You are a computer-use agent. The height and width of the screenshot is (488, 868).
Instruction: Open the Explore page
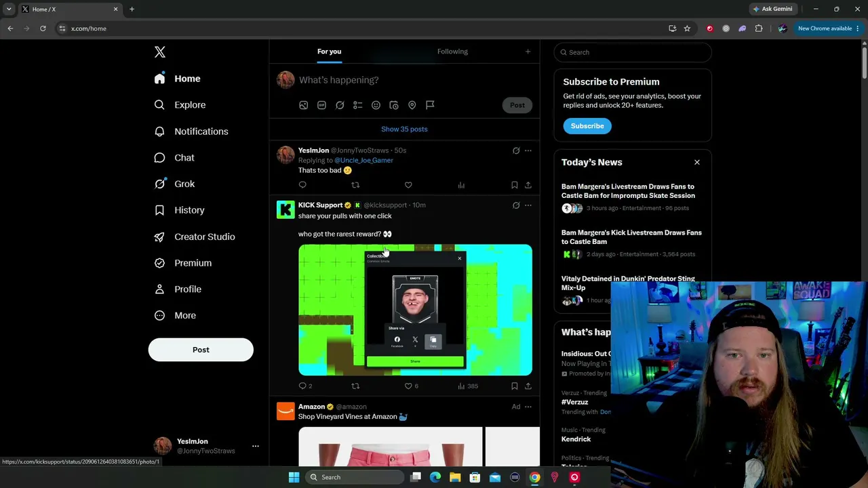coord(180,105)
